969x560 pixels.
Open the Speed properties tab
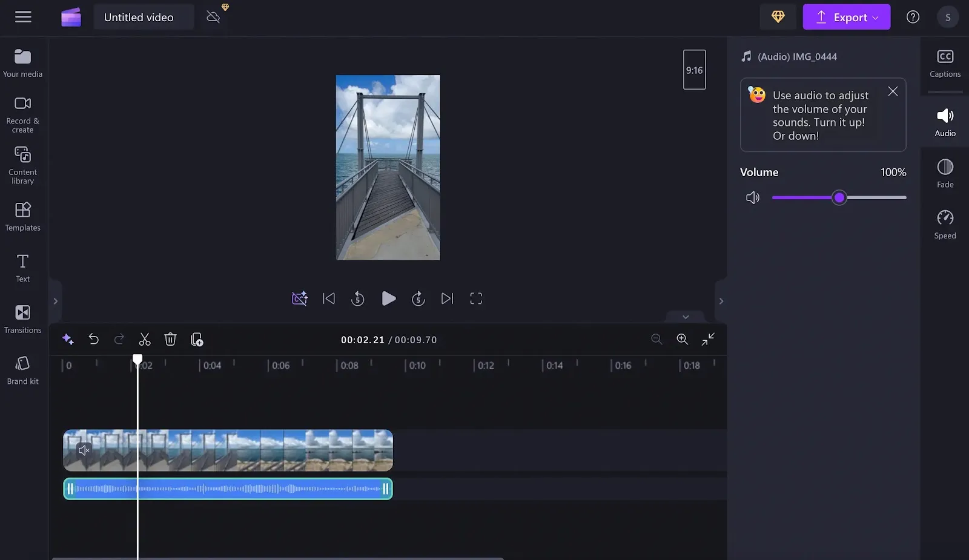point(945,225)
